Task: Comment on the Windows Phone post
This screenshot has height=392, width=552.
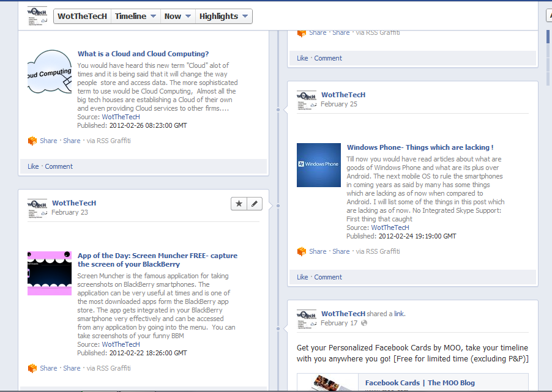Action: coord(328,277)
